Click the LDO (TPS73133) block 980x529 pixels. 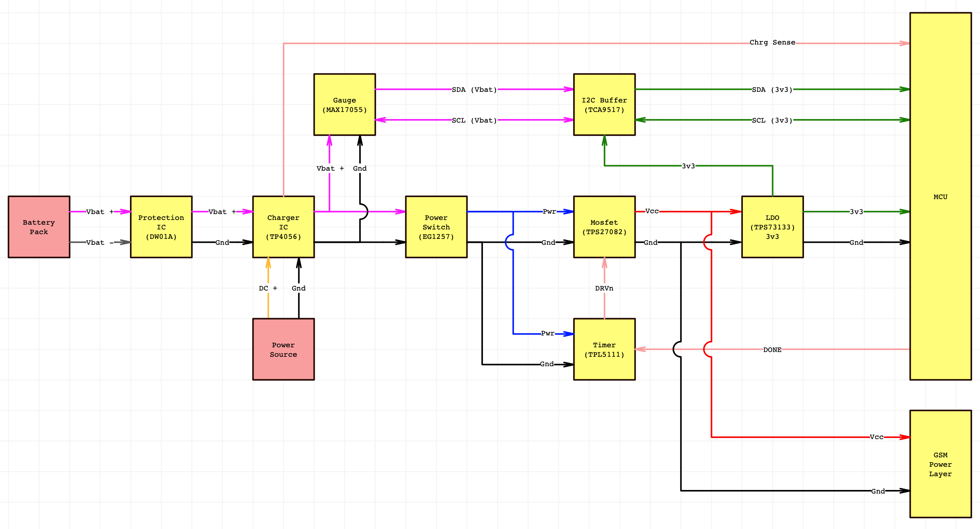point(772,227)
